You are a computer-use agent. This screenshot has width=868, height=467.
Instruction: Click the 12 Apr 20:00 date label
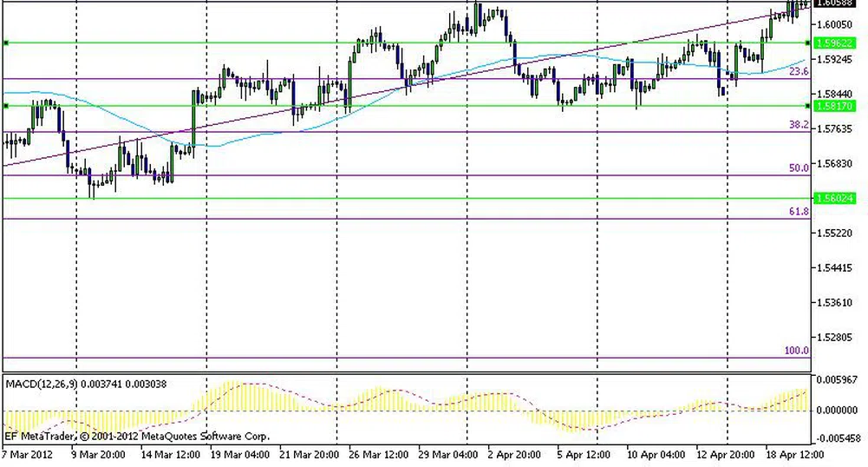726,454
